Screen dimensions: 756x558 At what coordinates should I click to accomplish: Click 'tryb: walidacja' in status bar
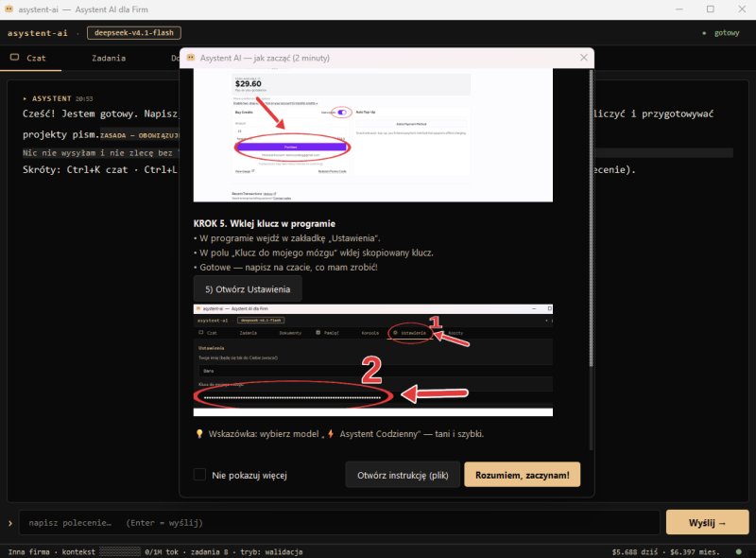(271, 551)
